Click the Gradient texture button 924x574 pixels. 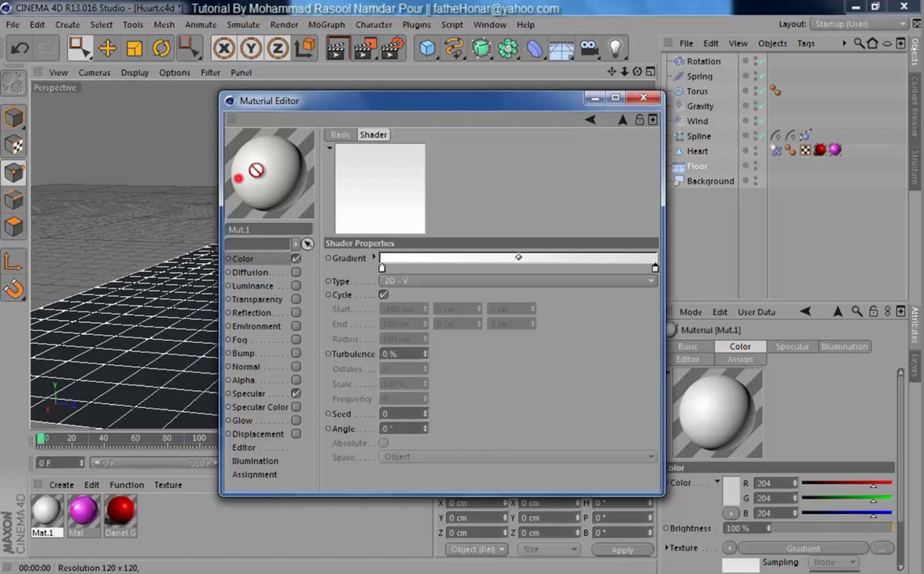pyautogui.click(x=803, y=548)
